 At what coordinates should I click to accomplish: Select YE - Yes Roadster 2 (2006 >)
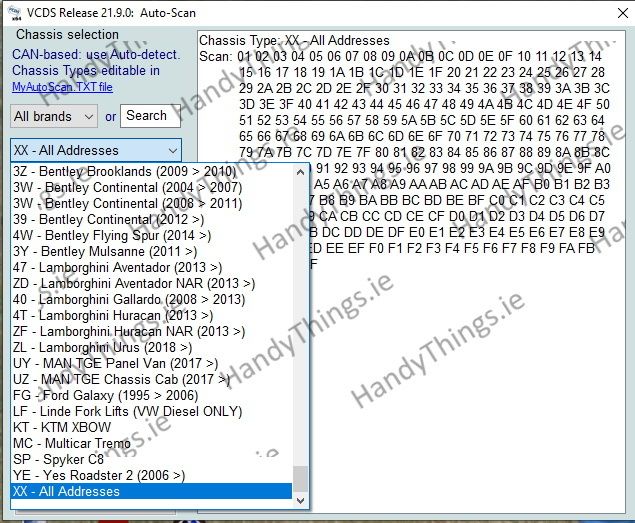pos(151,476)
